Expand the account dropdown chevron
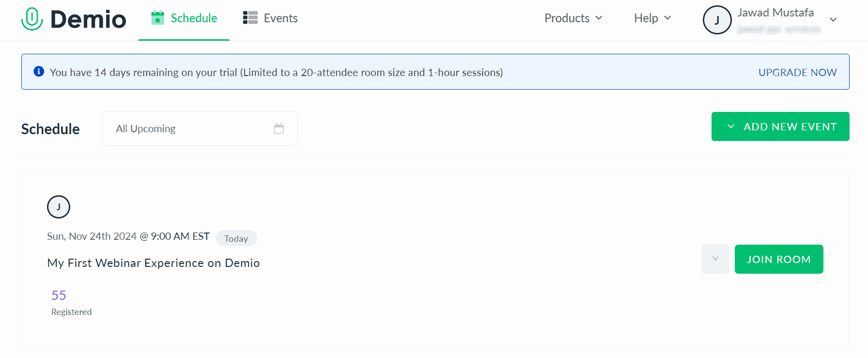The width and height of the screenshot is (868, 358). tap(833, 20)
